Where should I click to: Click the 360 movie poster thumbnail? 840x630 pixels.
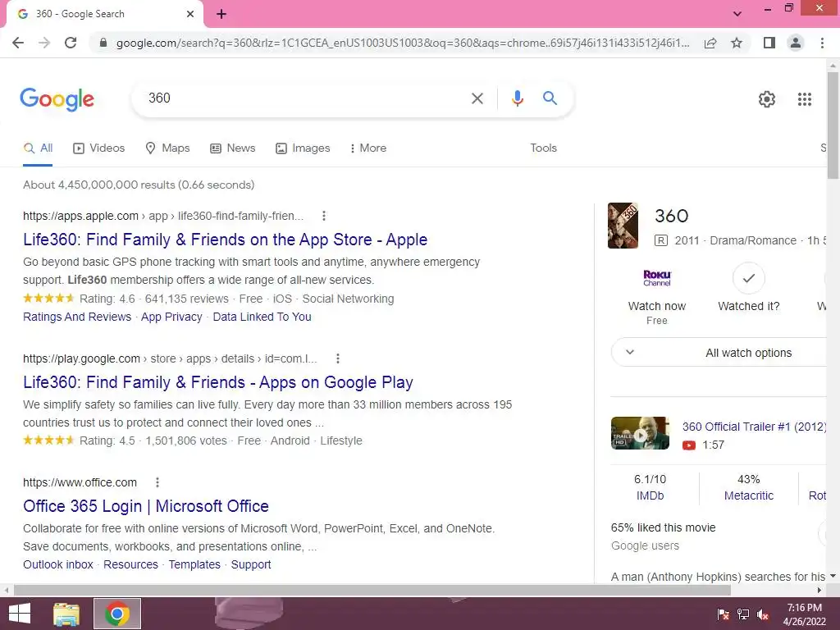623,226
